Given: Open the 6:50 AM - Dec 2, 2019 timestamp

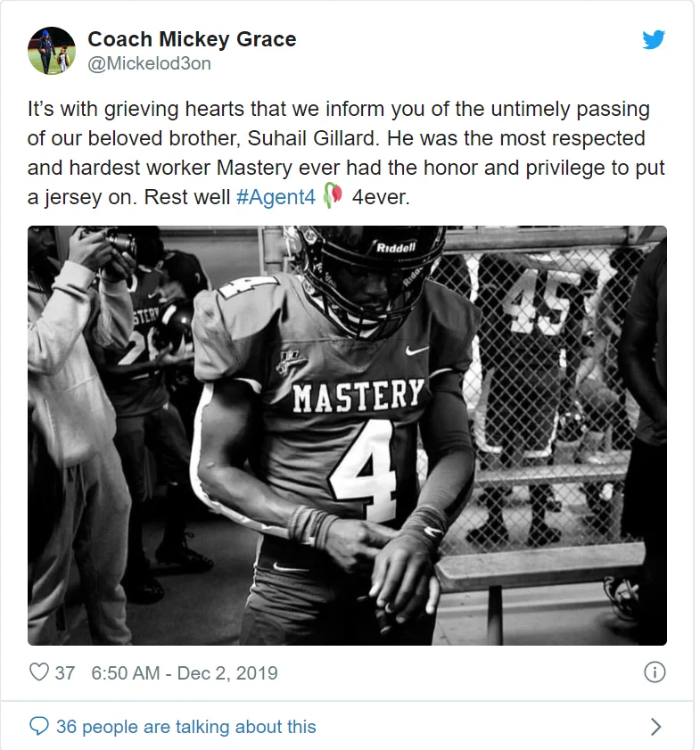Looking at the screenshot, I should click(x=185, y=673).
